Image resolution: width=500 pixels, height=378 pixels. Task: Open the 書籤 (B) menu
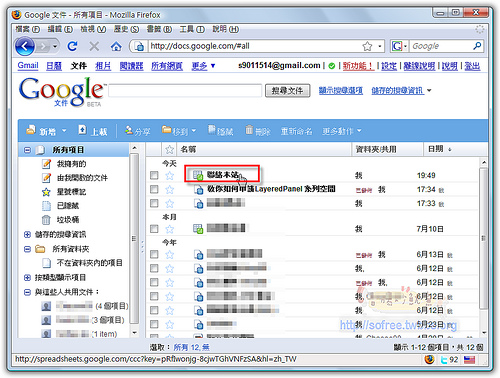pyautogui.click(x=159, y=29)
